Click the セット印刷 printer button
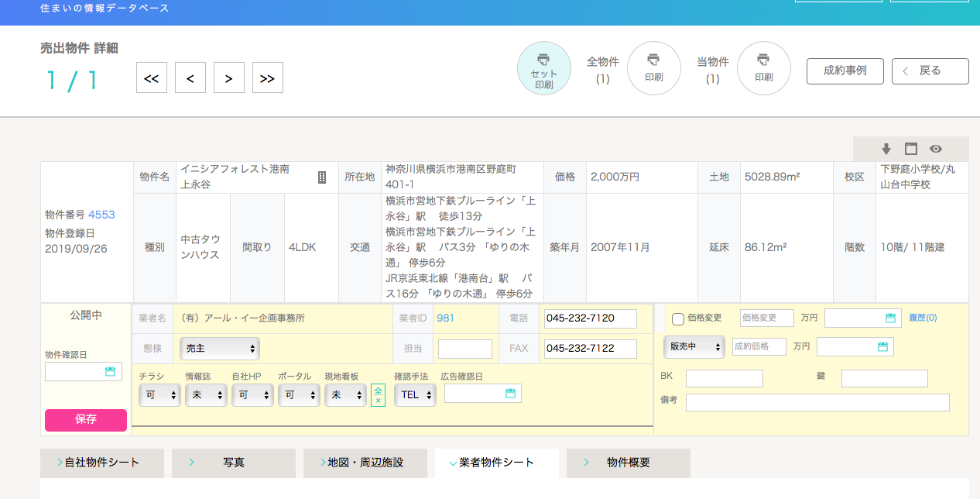This screenshot has width=980, height=499. click(x=543, y=68)
